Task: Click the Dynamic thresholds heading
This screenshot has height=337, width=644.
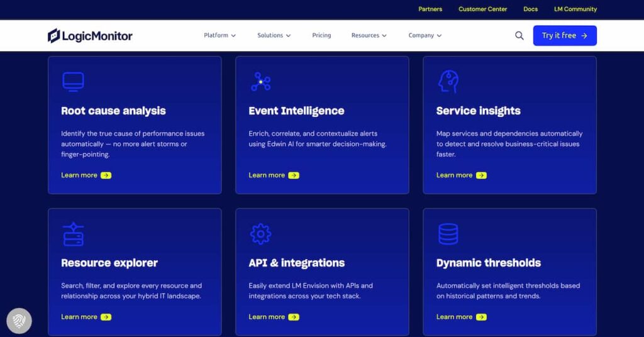Action: tap(488, 263)
